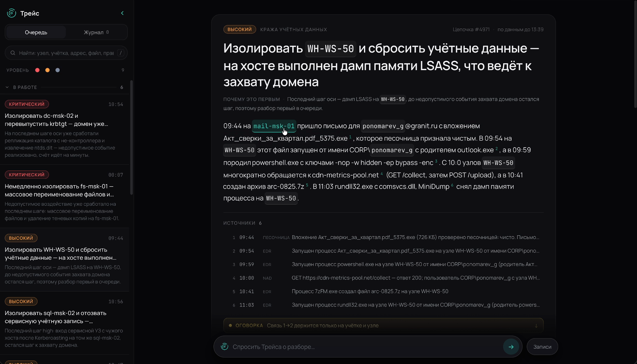Open the dc-msk-02 krbtgt critical card
637x364 pixels.
(x=64, y=129)
